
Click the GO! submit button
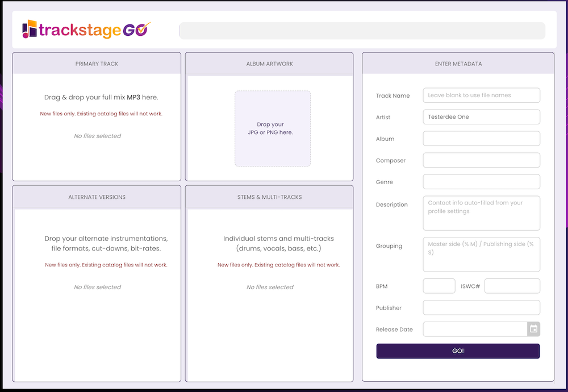(x=458, y=351)
